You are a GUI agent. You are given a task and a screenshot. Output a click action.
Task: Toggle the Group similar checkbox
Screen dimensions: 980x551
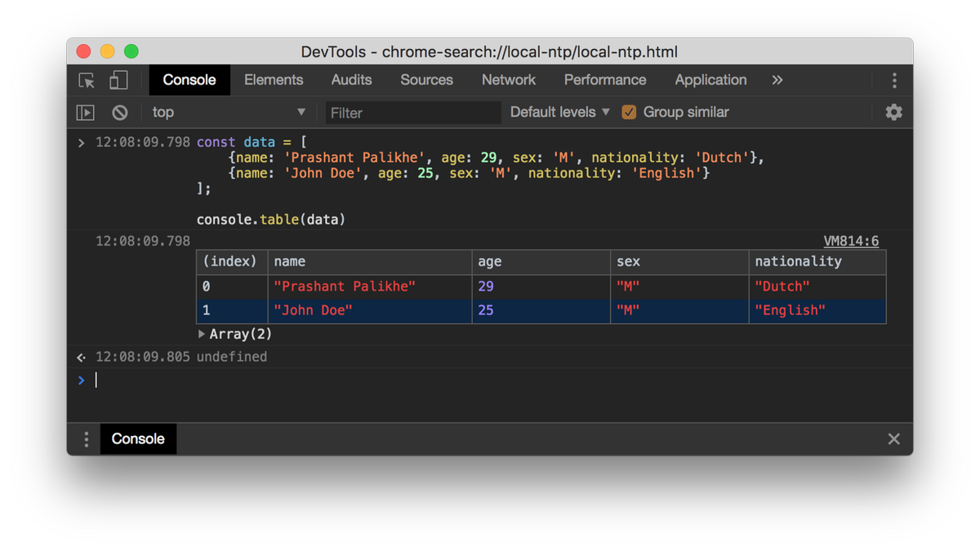tap(629, 113)
